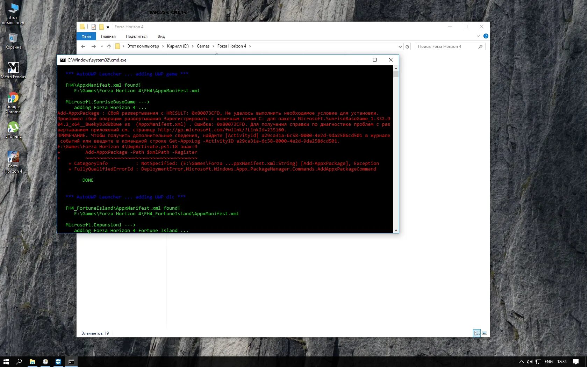Launch Google Chrome from the desktop
This screenshot has height=369, width=588.
coord(13,103)
